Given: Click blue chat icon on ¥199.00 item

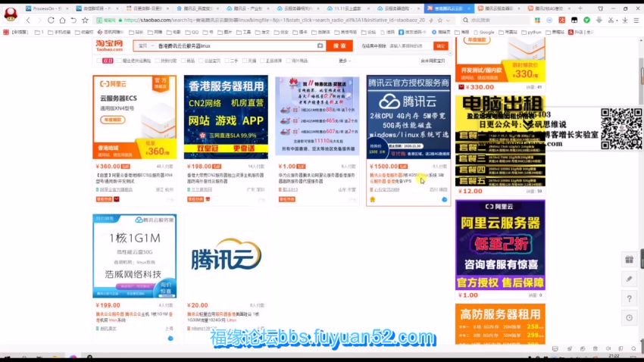Looking at the screenshot, I should click(170, 339).
